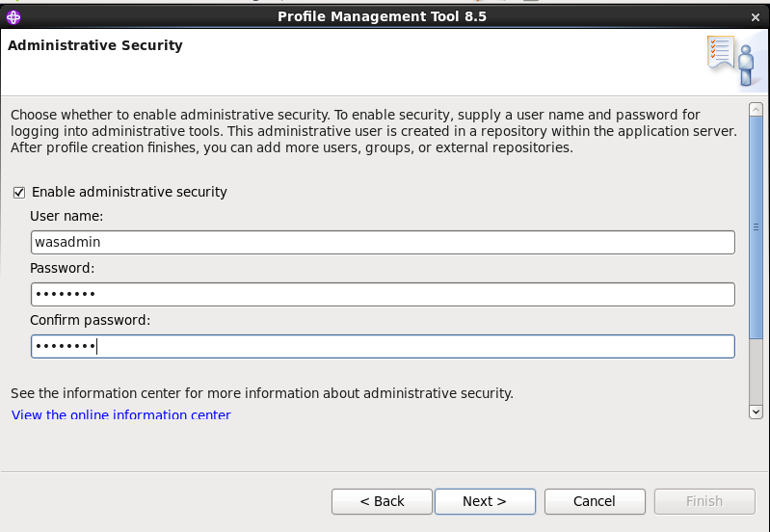Click the Administrative Security heading

[95, 45]
